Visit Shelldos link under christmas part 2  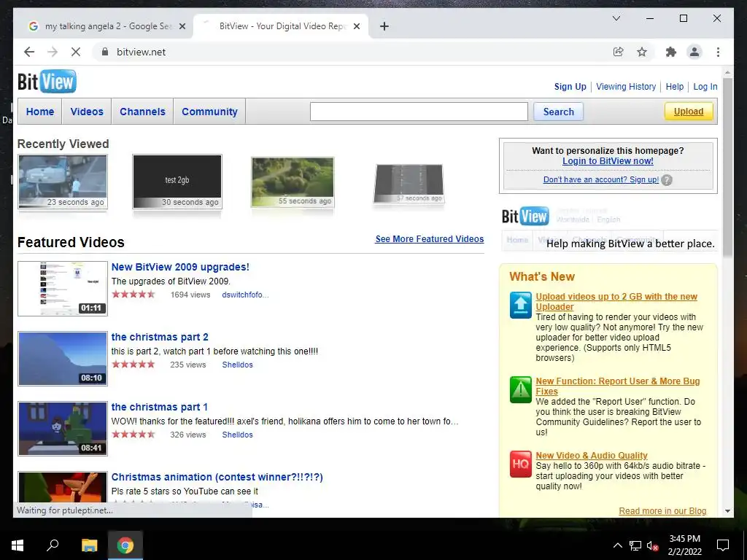point(237,365)
